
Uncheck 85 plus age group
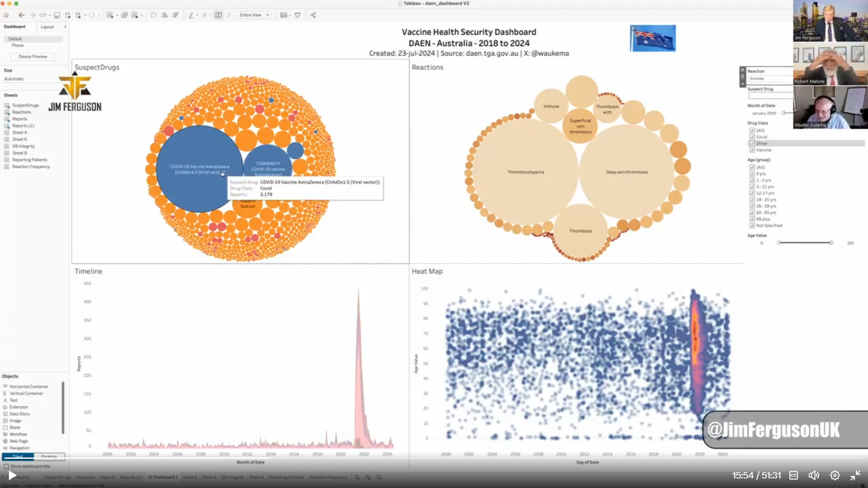[752, 219]
